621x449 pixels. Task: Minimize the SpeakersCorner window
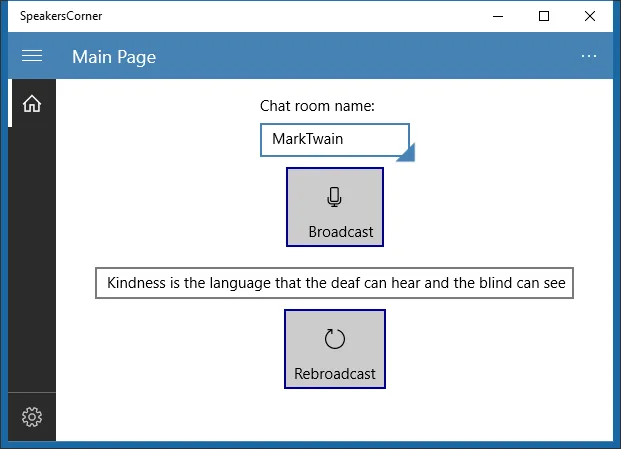[x=498, y=16]
